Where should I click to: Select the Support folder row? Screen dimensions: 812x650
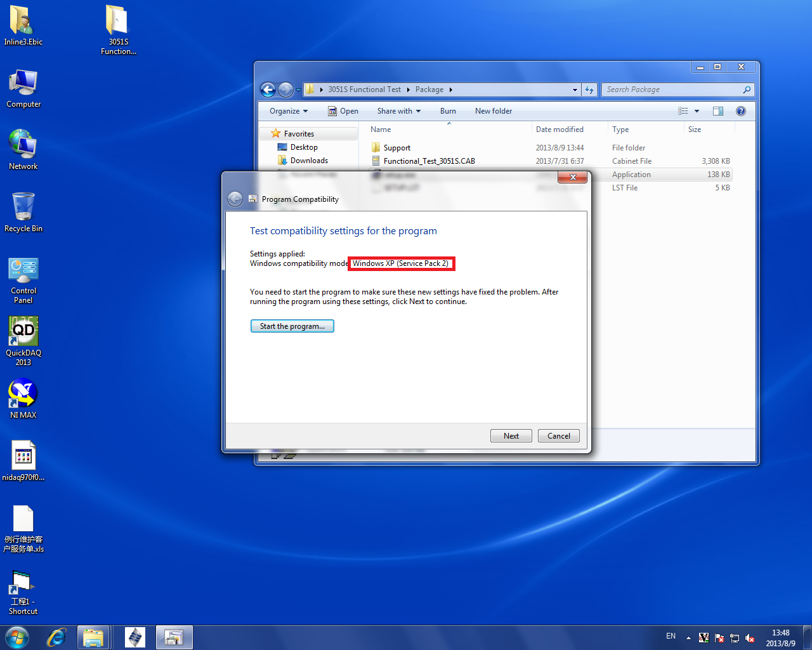coord(551,148)
